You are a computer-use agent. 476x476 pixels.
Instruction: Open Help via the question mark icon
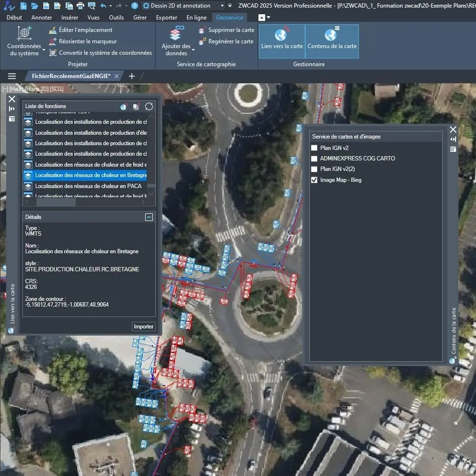click(x=135, y=5)
